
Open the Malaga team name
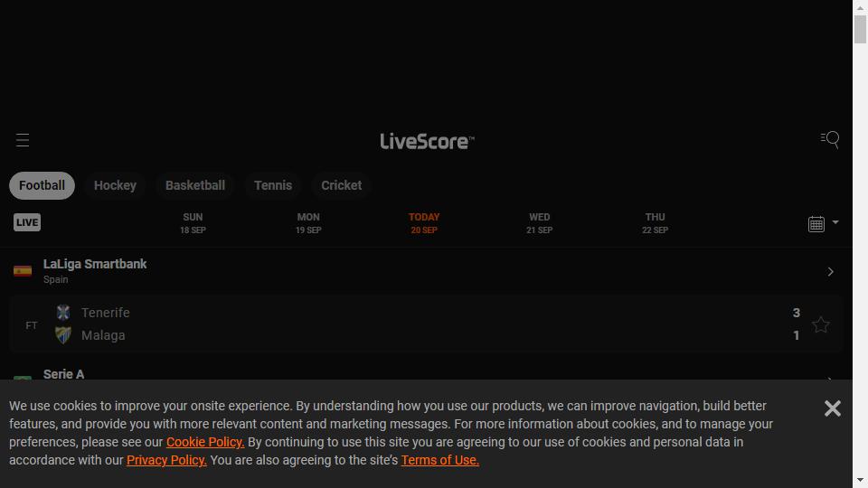coord(103,335)
